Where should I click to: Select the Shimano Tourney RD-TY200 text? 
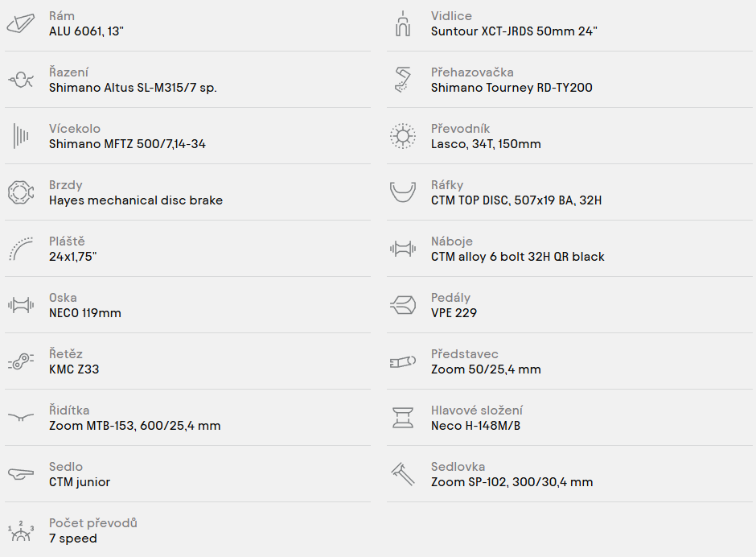pyautogui.click(x=512, y=88)
